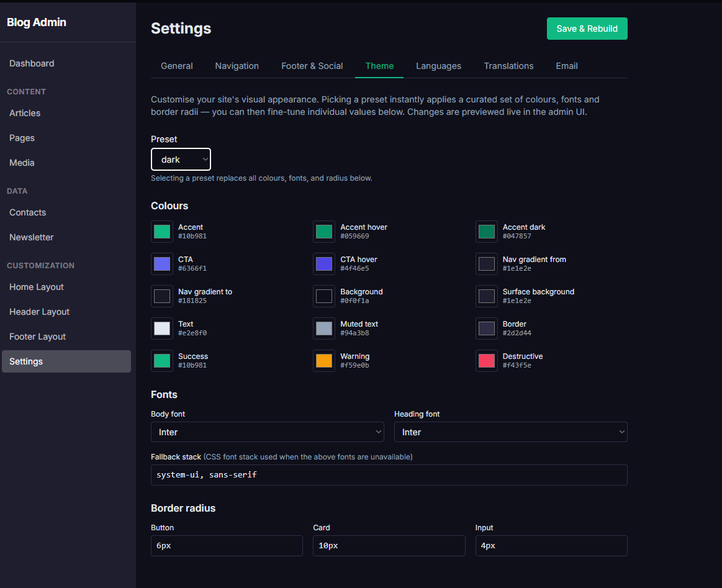Viewport: 722px width, 588px height.
Task: Focus the Fallback stack input field
Action: 389,475
